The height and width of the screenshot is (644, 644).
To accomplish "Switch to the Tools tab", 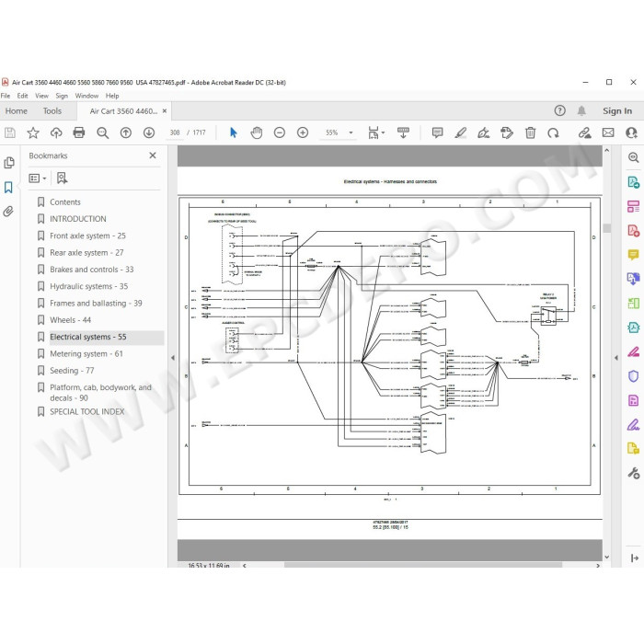I will pyautogui.click(x=52, y=111).
